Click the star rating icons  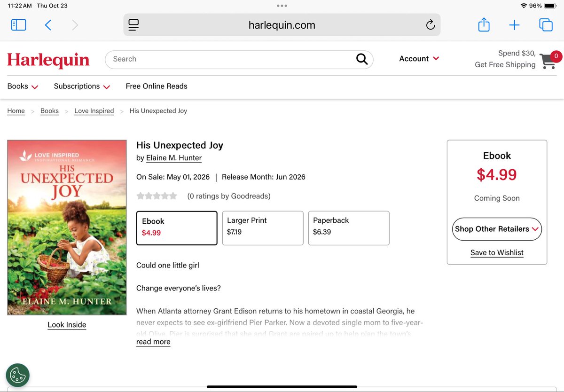[157, 196]
